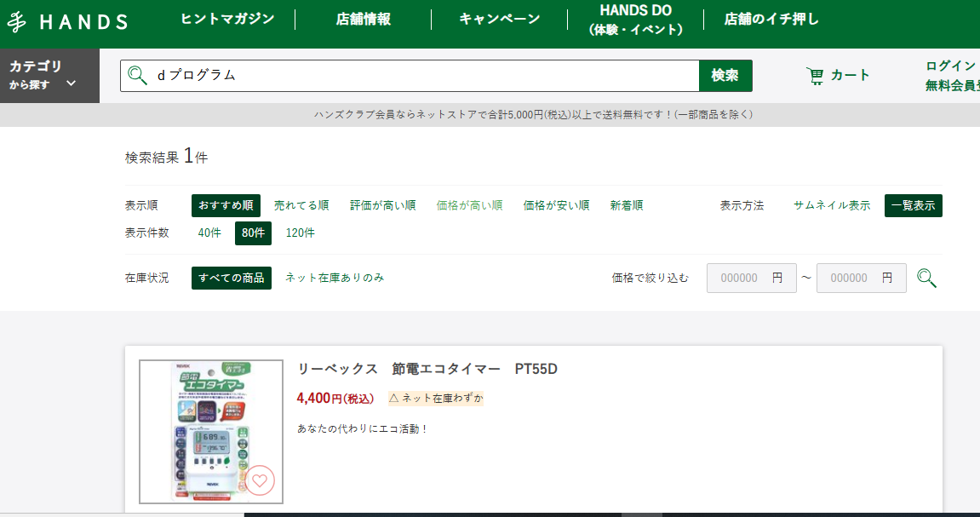Open リーベックス 節電エコタイマー PT55D title link
The image size is (980, 517).
click(x=427, y=370)
